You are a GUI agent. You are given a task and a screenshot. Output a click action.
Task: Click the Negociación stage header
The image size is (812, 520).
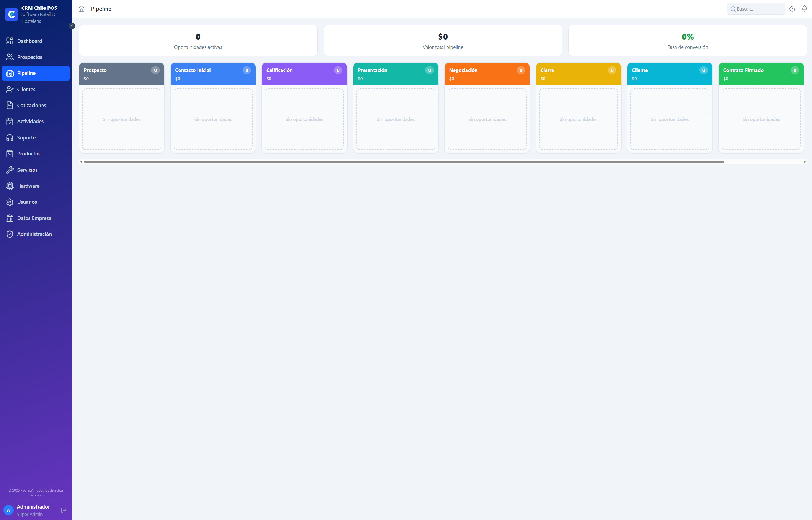click(x=487, y=74)
